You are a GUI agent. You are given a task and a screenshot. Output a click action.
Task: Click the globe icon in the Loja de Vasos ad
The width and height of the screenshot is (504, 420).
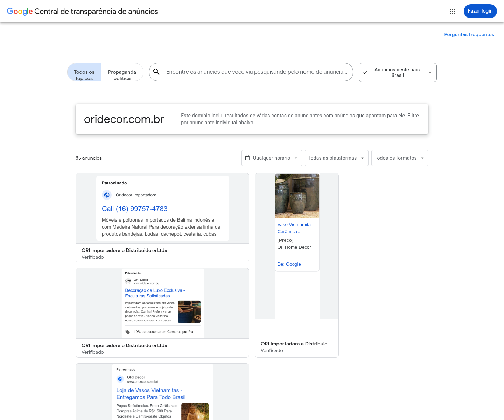[120, 379]
